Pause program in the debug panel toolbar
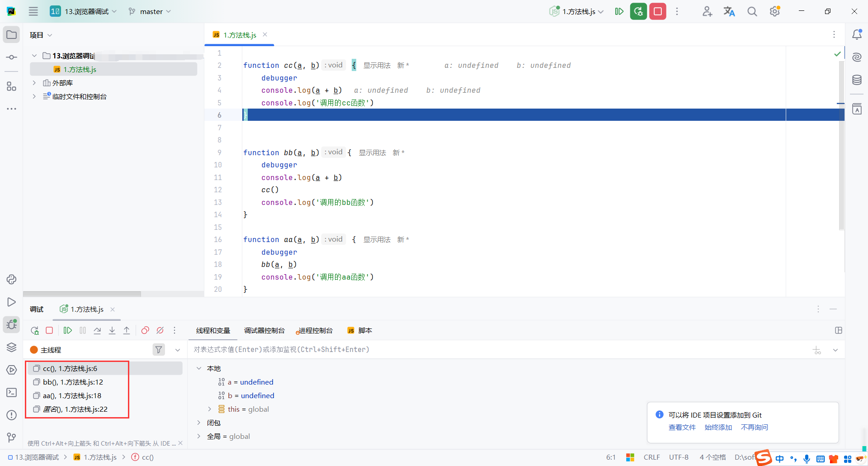Image resolution: width=868 pixels, height=466 pixels. point(83,330)
